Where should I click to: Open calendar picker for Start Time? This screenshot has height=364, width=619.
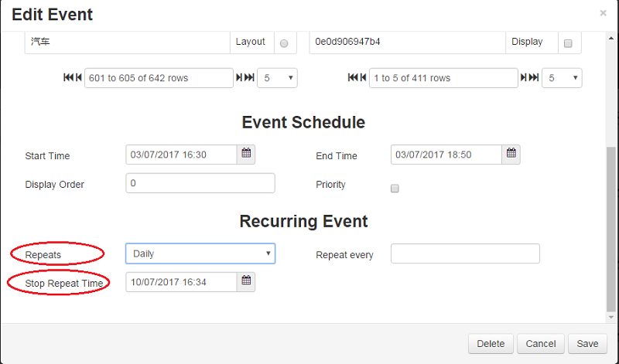(246, 154)
